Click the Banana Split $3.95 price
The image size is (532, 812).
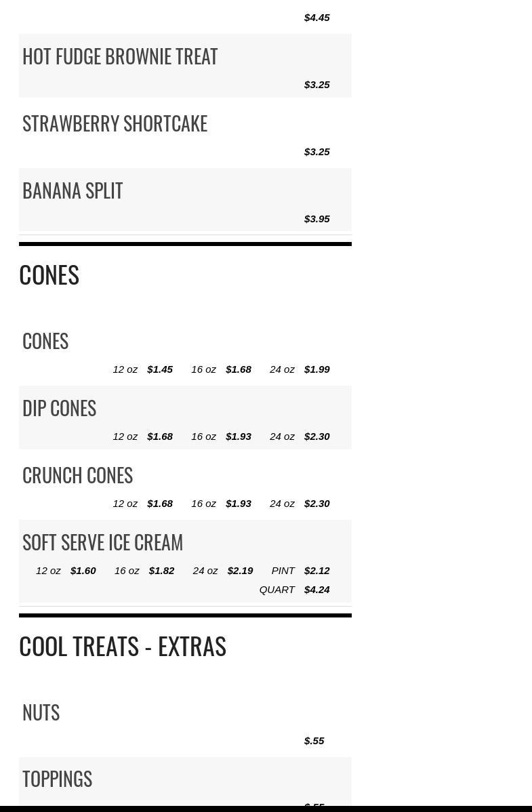317,219
